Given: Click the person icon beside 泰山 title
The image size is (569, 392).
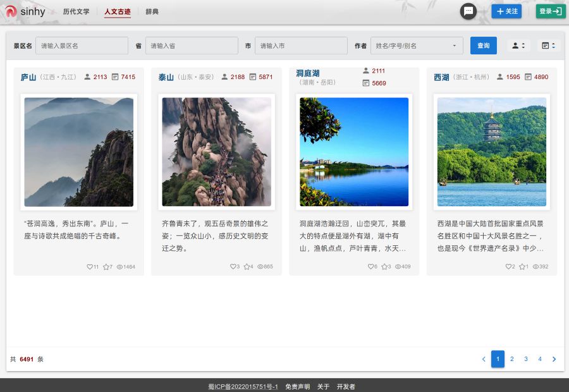Looking at the screenshot, I should pyautogui.click(x=224, y=77).
